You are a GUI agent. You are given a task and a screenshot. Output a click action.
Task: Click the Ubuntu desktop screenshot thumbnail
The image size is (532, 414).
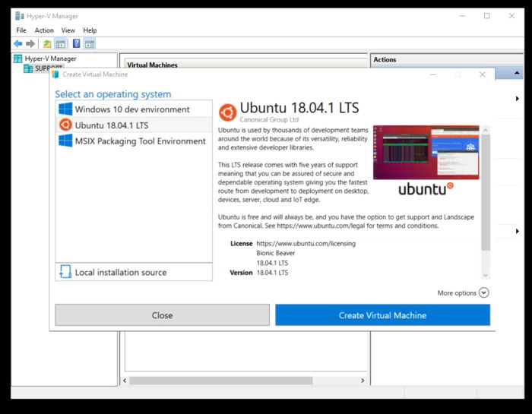coord(426,152)
